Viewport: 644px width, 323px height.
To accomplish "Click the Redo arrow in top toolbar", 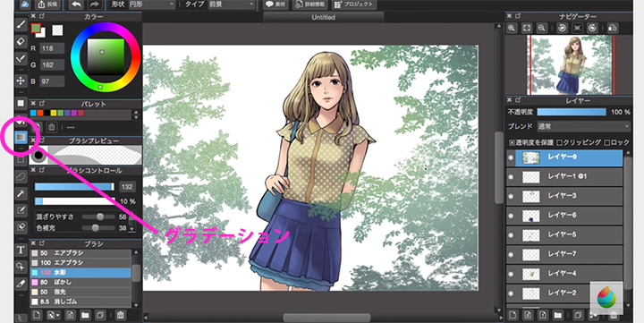I will point(94,4).
